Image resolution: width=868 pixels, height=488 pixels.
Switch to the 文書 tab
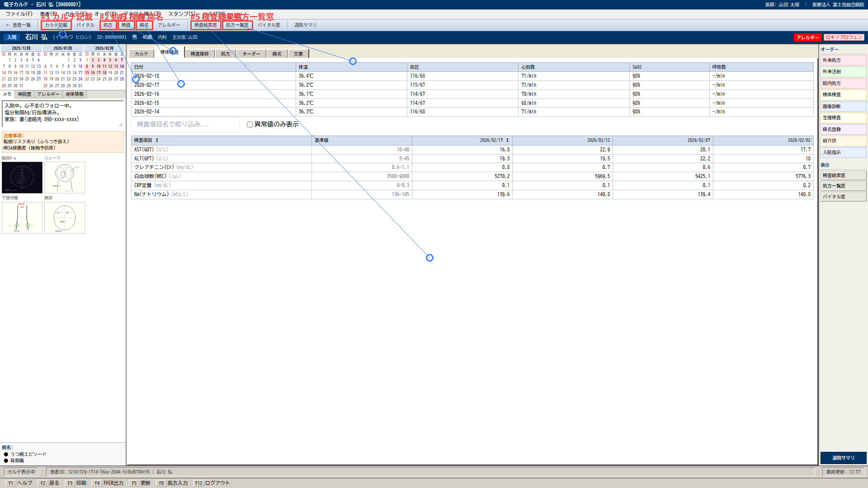(298, 54)
